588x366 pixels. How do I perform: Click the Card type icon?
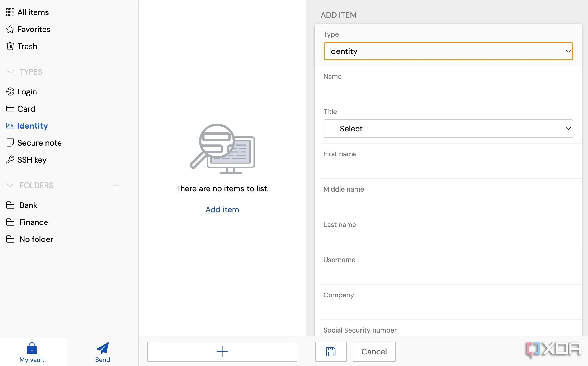(x=10, y=109)
